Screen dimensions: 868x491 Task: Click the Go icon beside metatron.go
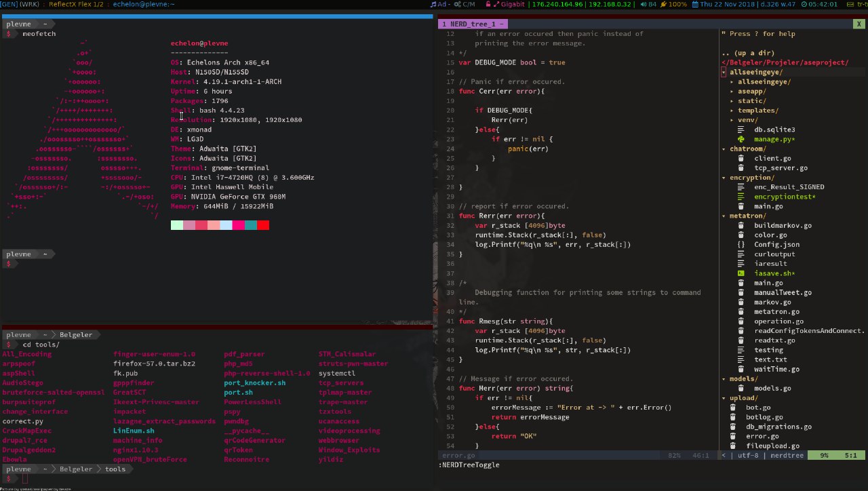pyautogui.click(x=741, y=311)
